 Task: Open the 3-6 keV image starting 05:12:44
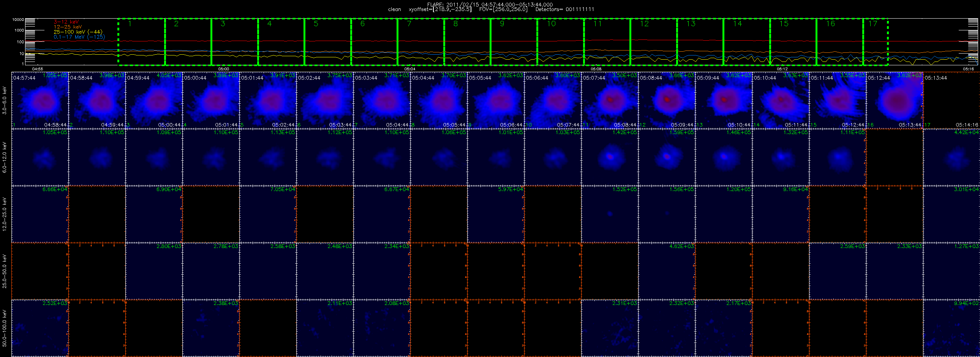895,100
